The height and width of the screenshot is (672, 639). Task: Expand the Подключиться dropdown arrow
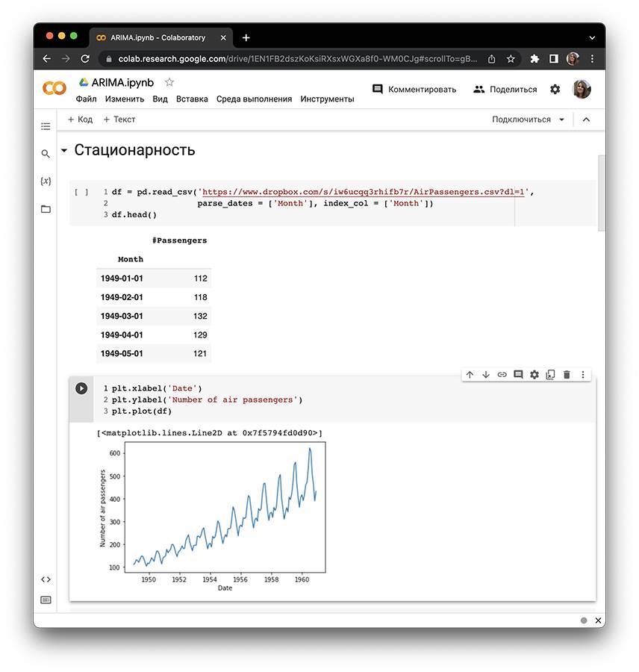click(561, 119)
